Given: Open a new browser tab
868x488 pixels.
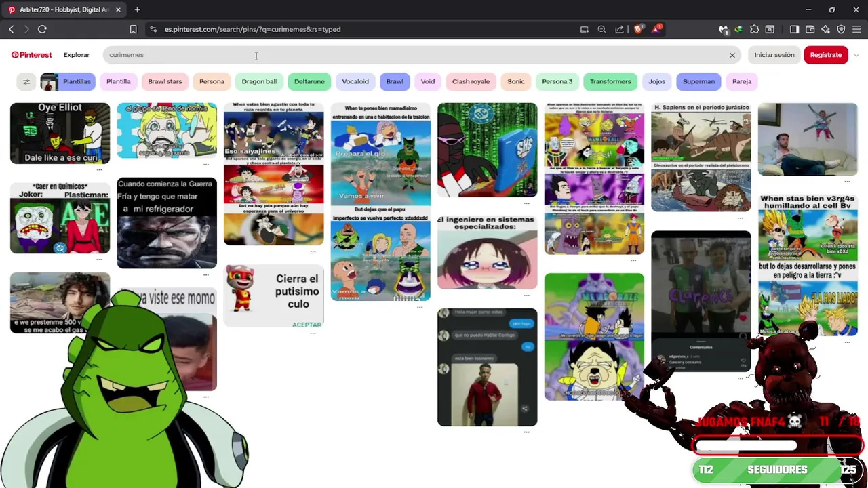Looking at the screenshot, I should click(x=137, y=9).
